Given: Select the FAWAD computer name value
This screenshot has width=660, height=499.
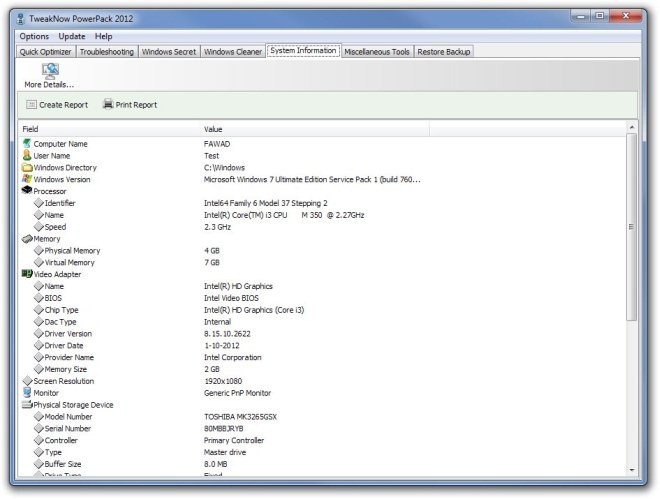Looking at the screenshot, I should (x=217, y=144).
